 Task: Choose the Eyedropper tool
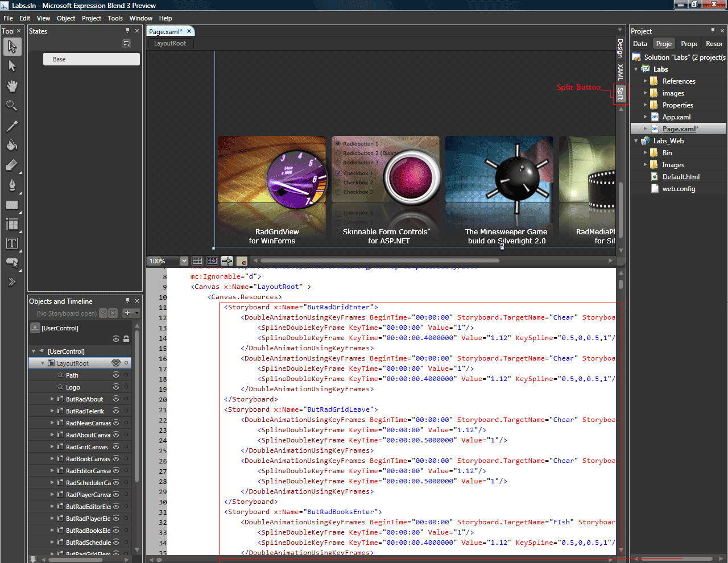pos(12,126)
